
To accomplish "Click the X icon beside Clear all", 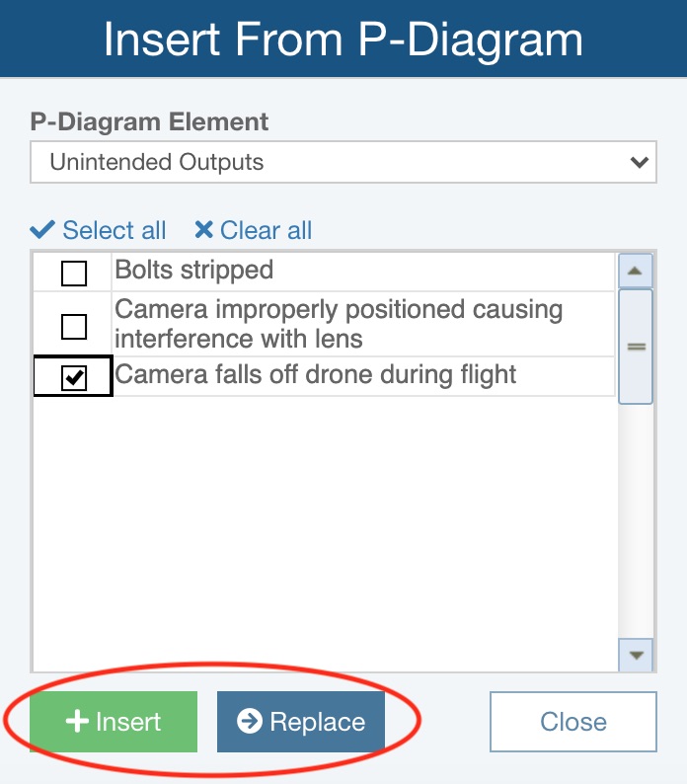I will coord(203,230).
